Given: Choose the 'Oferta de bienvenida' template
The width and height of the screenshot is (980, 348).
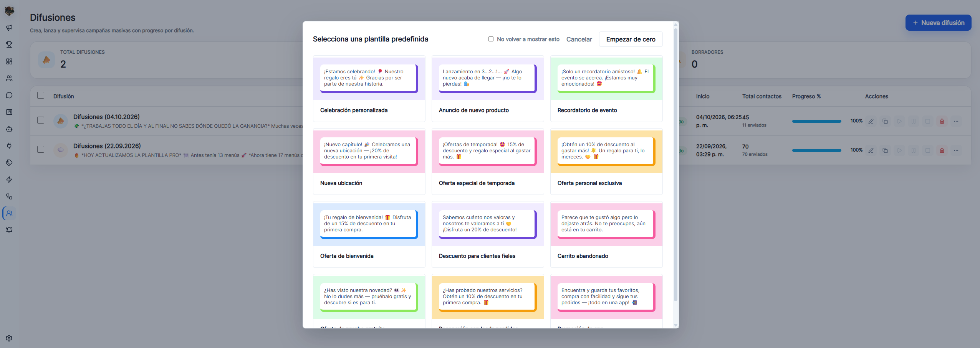Looking at the screenshot, I should click(x=369, y=235).
